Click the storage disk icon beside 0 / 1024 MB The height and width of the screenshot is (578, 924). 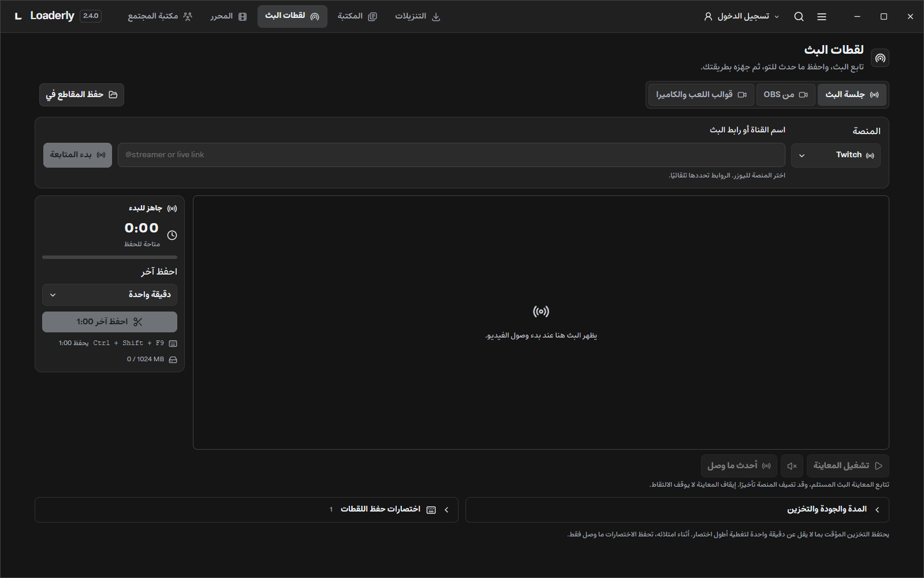[173, 360]
